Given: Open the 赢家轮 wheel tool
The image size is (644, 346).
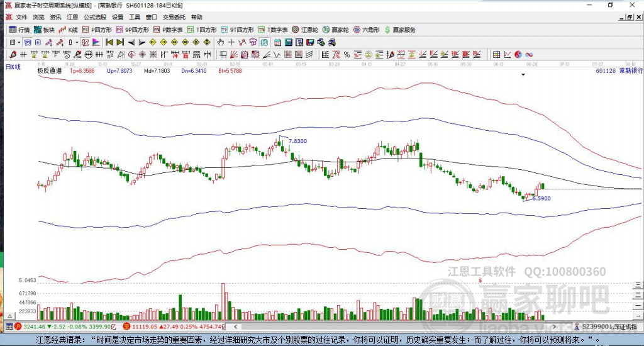Looking at the screenshot, I should point(336,30).
